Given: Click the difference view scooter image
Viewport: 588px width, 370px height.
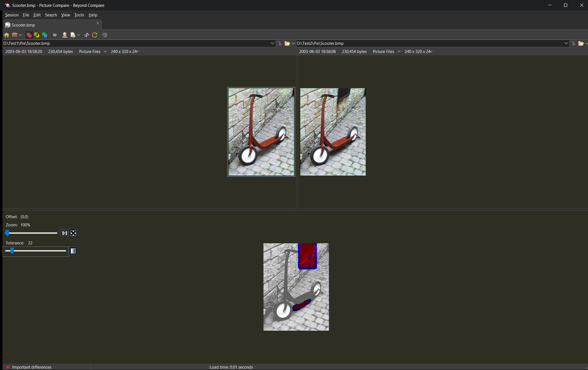Looking at the screenshot, I should [296, 287].
